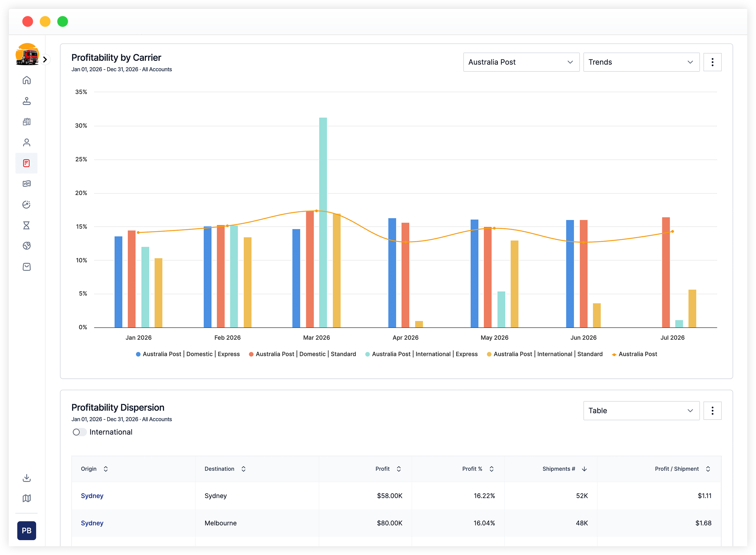This screenshot has height=555, width=756.
Task: Open the Trends view dropdown
Action: click(x=641, y=62)
